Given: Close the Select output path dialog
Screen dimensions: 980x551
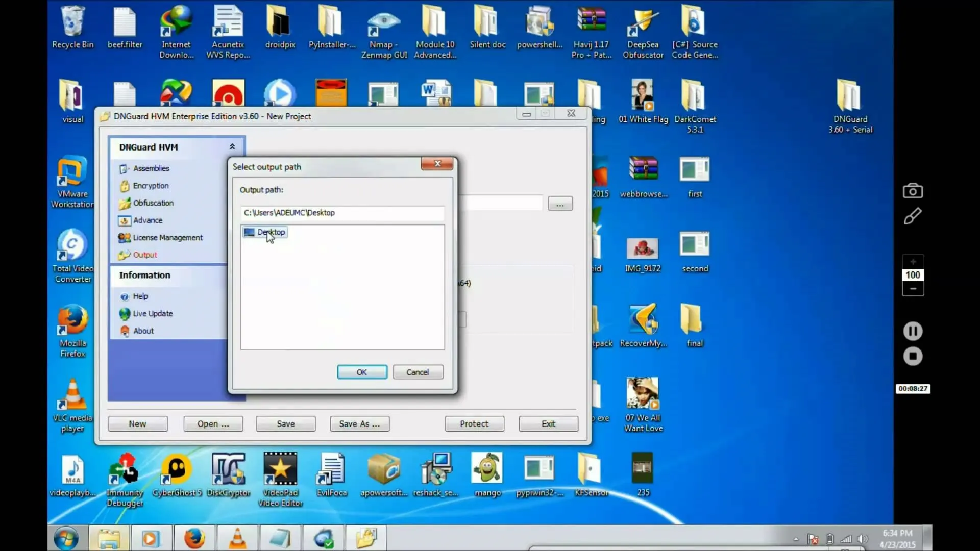Looking at the screenshot, I should click(437, 164).
